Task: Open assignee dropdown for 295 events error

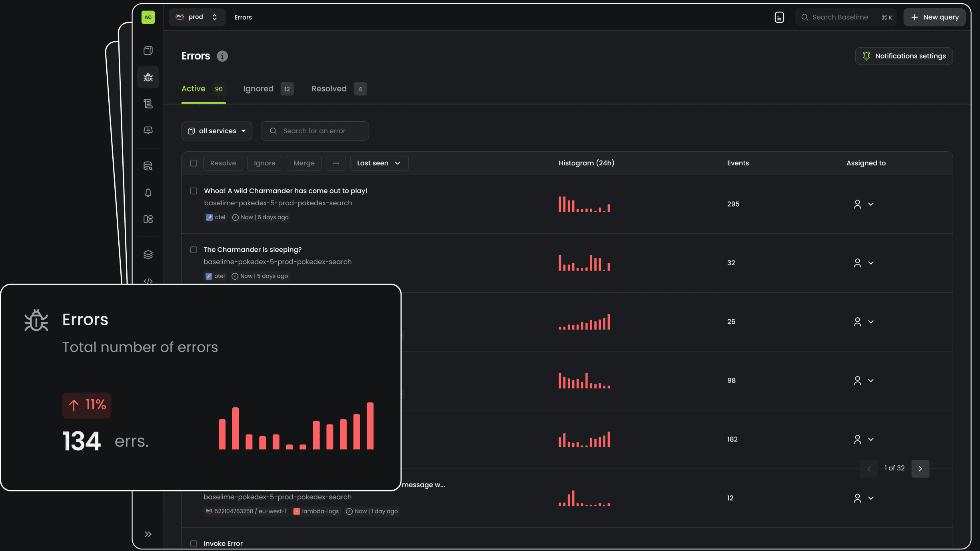Action: (864, 204)
